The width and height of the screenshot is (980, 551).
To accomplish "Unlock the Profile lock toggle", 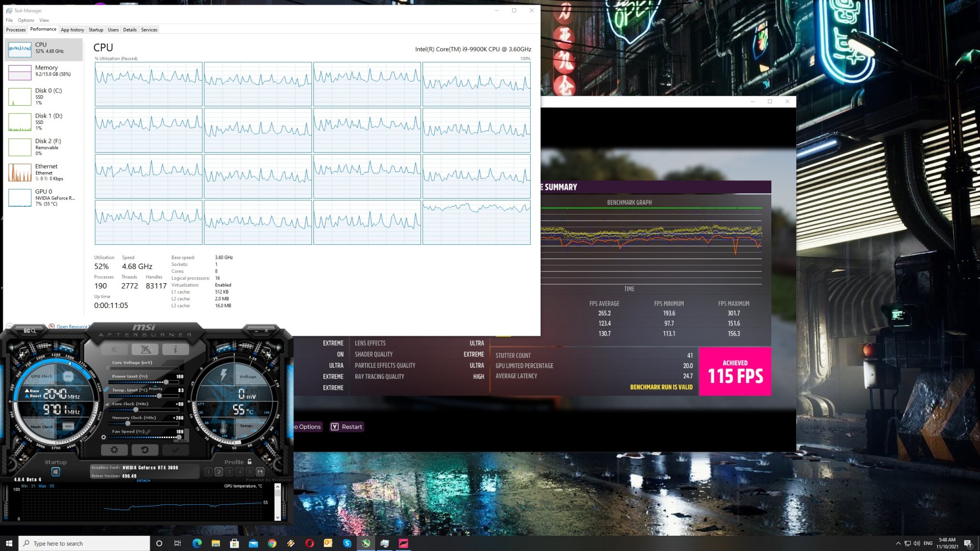I will (x=249, y=463).
